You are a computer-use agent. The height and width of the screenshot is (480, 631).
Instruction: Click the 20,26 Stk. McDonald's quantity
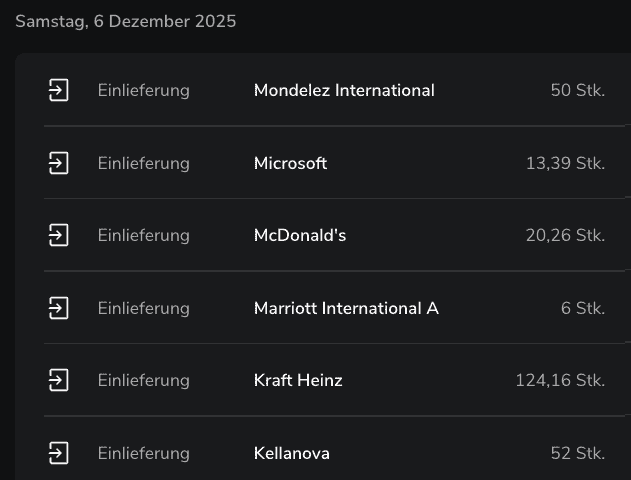(565, 235)
